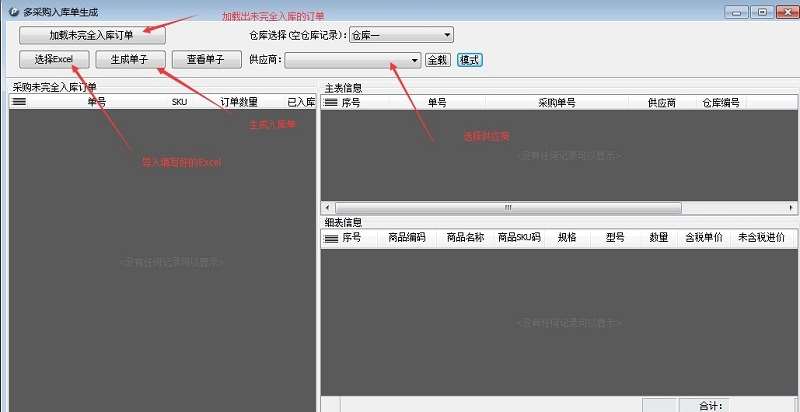Click the 全载 button
Screen dimensions: 800x412
tap(437, 60)
